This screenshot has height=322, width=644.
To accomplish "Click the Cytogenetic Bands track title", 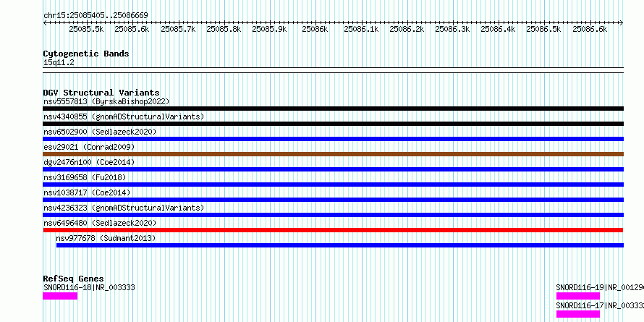I will click(x=86, y=54).
